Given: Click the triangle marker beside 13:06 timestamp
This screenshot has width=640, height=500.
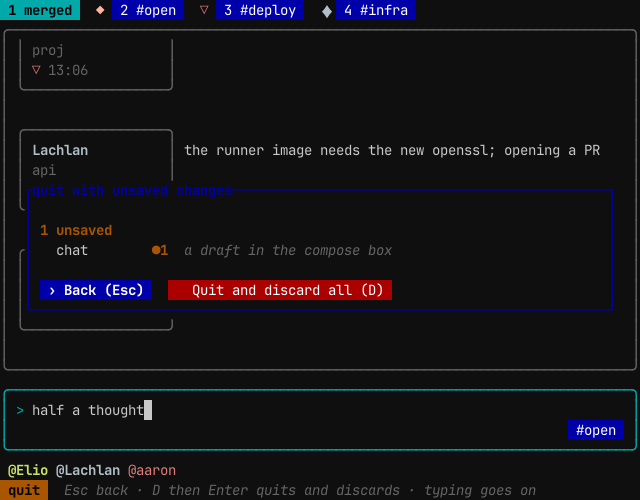Looking at the screenshot, I should [36, 70].
